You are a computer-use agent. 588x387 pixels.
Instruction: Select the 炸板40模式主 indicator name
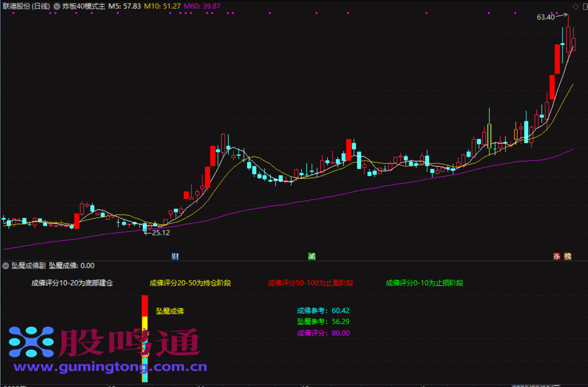pyautogui.click(x=84, y=6)
